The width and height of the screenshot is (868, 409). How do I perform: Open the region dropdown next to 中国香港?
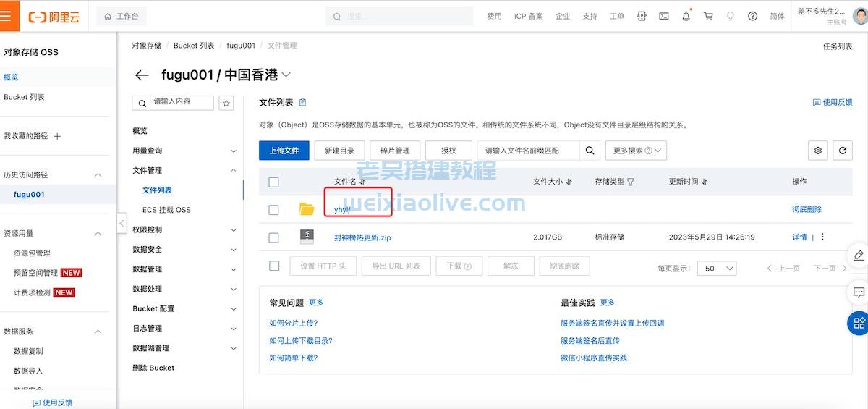[x=286, y=75]
